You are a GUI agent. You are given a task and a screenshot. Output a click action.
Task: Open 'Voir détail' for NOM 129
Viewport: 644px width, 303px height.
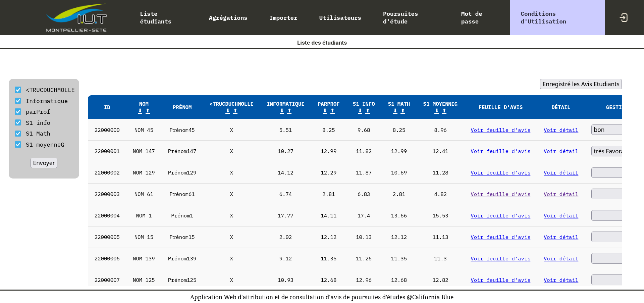pos(560,173)
